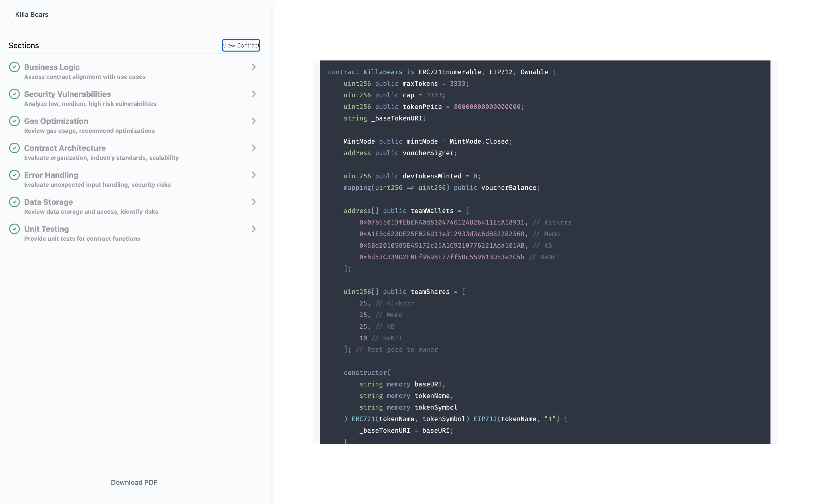Click the 'string _baseTokenURI;' declaration line

(385, 118)
